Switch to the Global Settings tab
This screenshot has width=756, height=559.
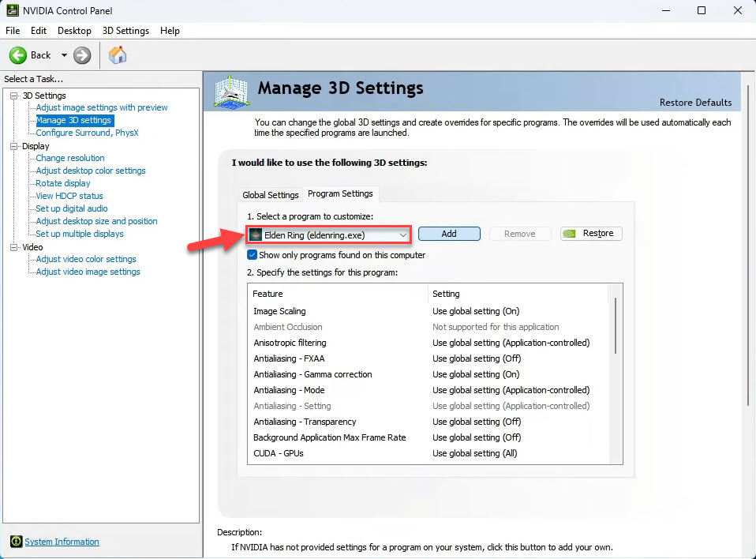pos(271,195)
